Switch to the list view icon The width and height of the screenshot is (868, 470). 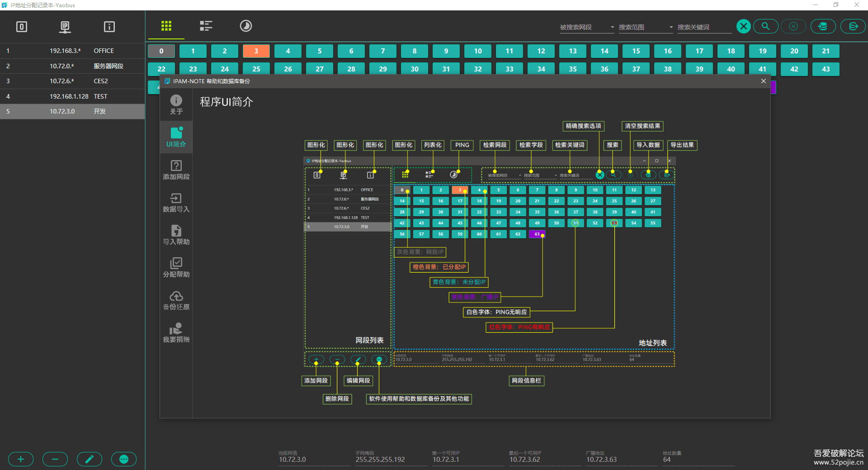(206, 26)
